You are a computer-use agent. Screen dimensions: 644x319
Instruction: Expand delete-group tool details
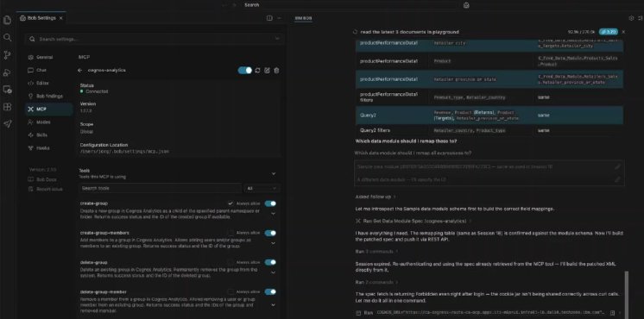[x=273, y=272]
